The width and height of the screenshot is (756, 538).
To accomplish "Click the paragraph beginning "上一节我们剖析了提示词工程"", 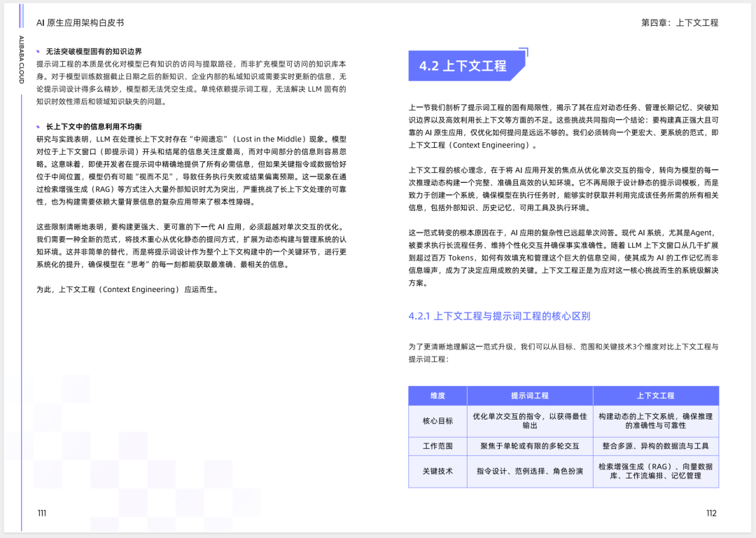I will (x=563, y=126).
